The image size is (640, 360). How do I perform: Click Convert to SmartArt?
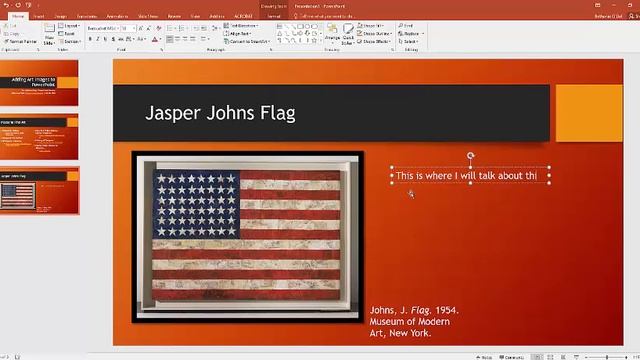pyautogui.click(x=247, y=41)
